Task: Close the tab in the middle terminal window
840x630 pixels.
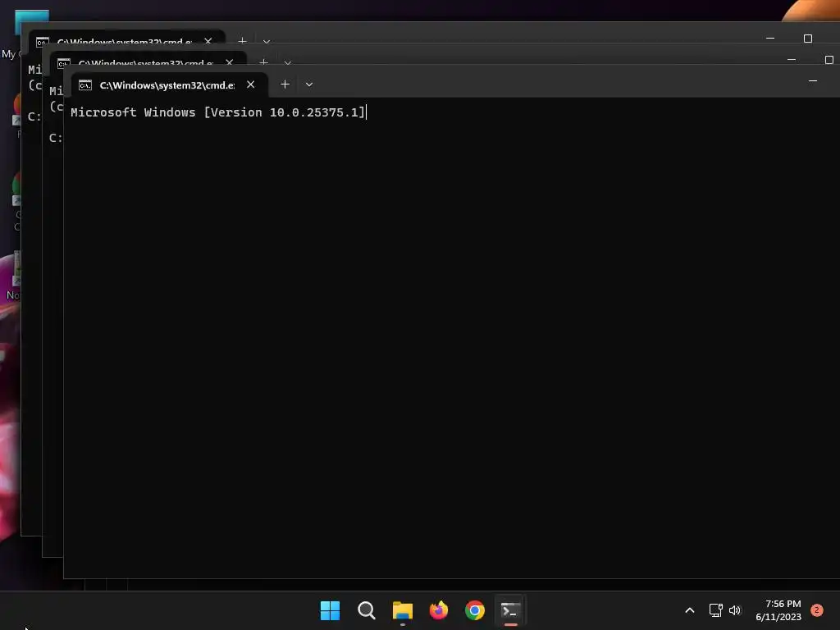Action: tap(230, 62)
